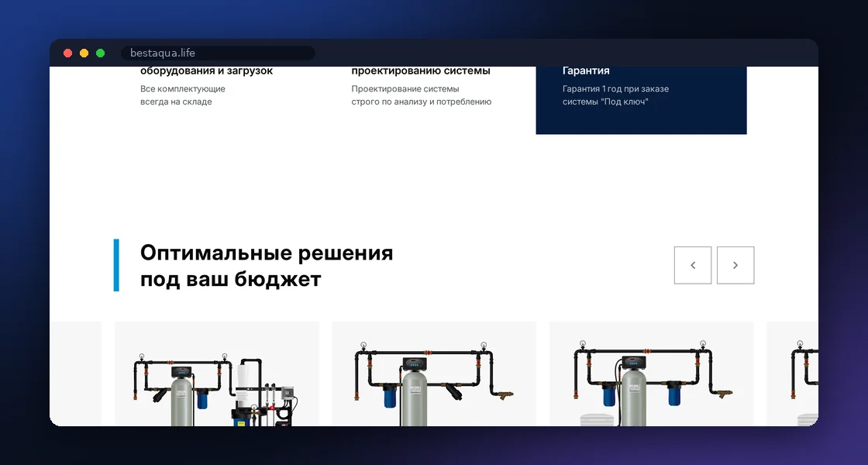The width and height of the screenshot is (868, 465).
Task: Click the green maximize window dot
Action: coord(100,53)
